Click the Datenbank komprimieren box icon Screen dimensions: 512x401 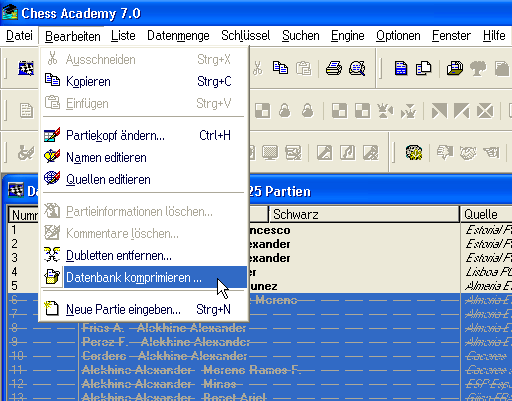52,277
